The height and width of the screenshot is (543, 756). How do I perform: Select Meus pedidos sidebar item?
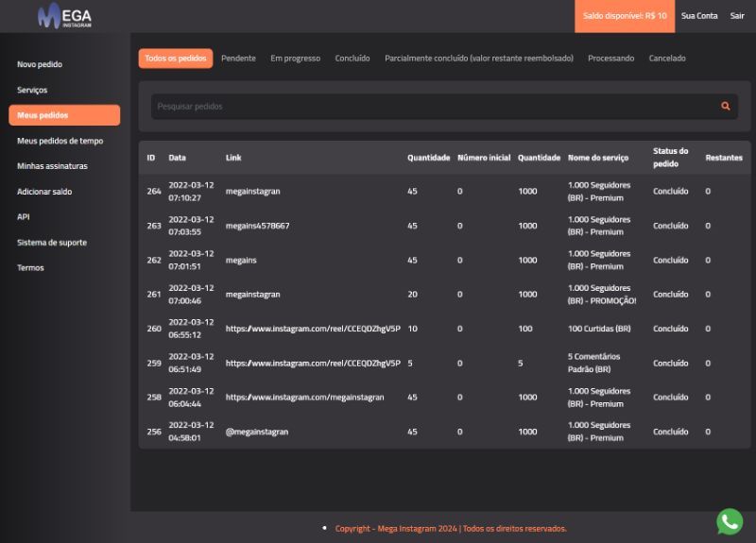click(64, 115)
